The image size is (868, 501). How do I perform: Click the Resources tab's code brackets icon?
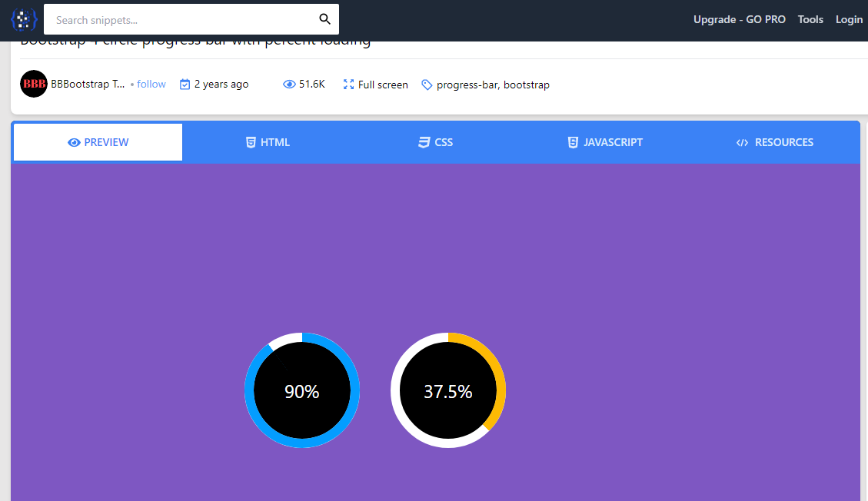[742, 142]
